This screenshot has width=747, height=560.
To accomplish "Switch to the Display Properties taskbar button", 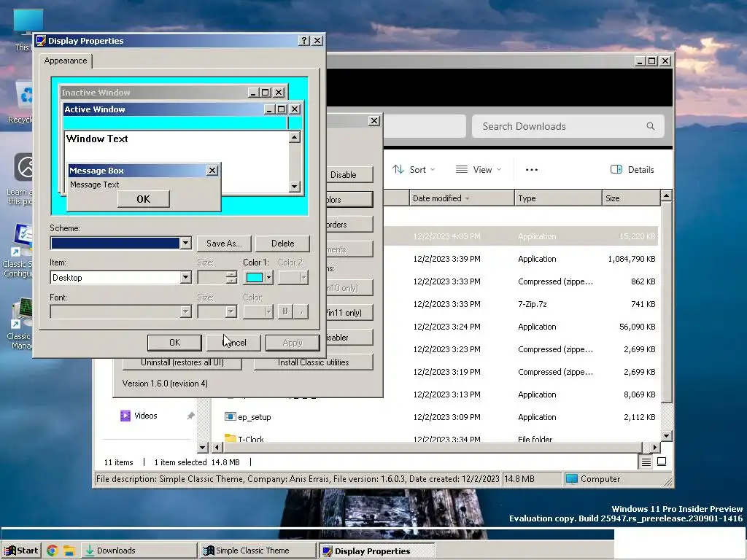I will (376, 551).
